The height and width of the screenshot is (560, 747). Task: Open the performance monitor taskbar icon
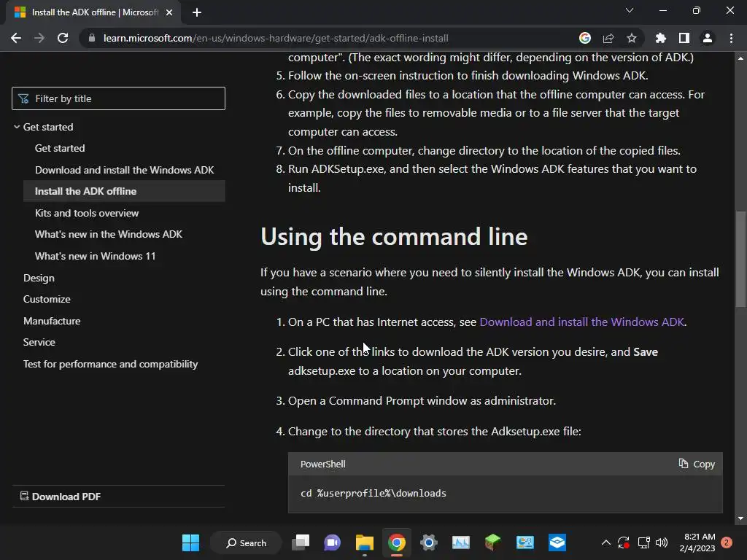coord(461,542)
